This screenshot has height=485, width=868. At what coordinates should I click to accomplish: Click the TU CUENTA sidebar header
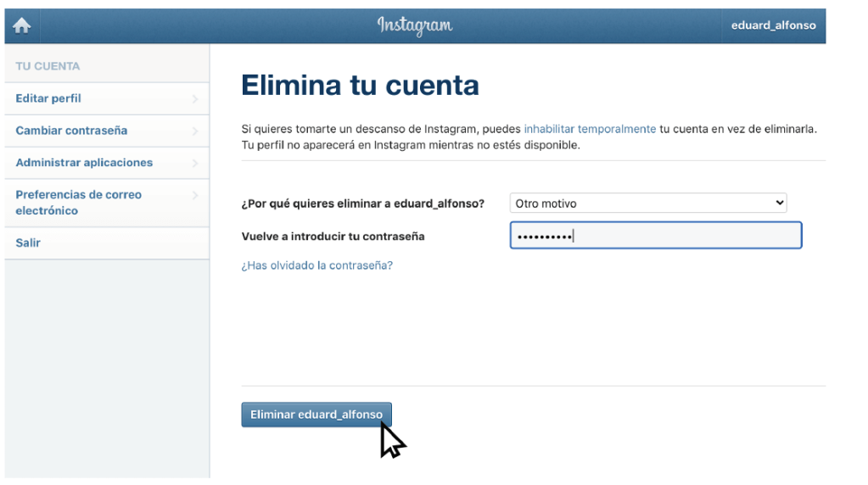(48, 66)
